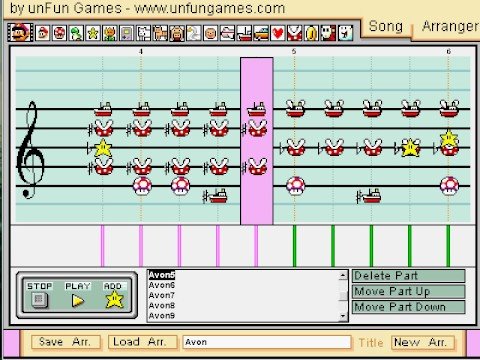Select the Yoshi instrument icon
This screenshot has height=360, width=480.
coord(76,33)
